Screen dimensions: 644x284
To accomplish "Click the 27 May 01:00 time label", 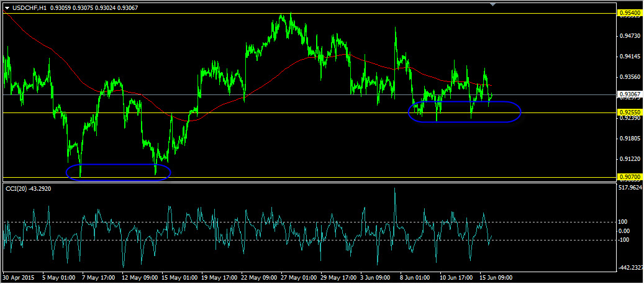I will coord(299,277).
